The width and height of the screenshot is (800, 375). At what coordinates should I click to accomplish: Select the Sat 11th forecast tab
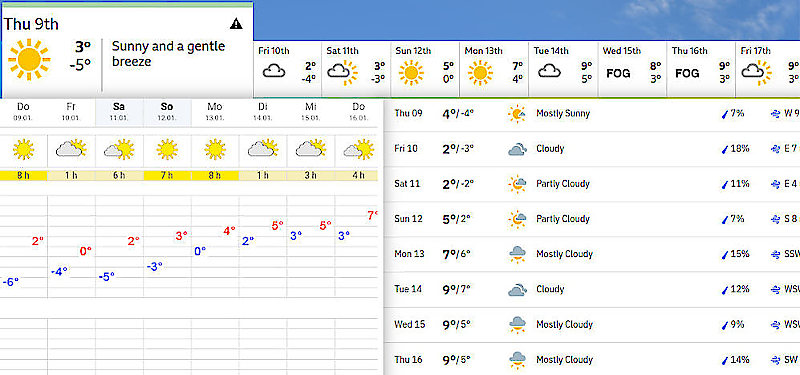[x=356, y=69]
